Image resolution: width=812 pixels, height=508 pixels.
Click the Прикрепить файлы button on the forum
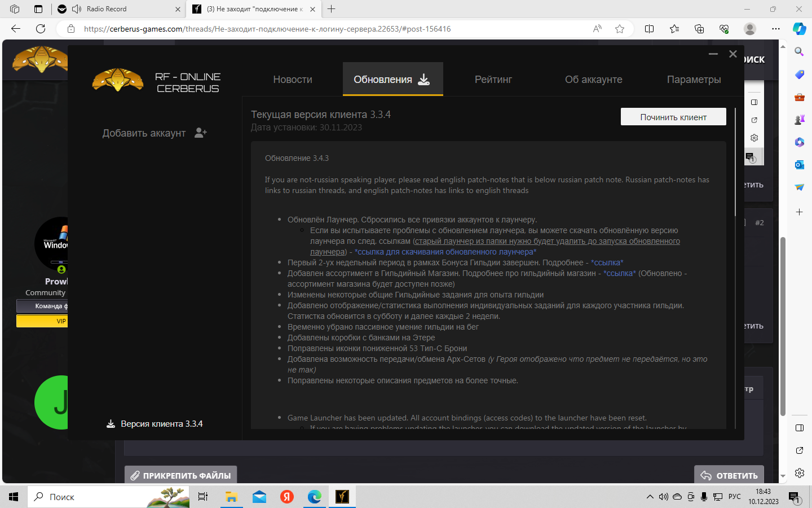click(181, 475)
